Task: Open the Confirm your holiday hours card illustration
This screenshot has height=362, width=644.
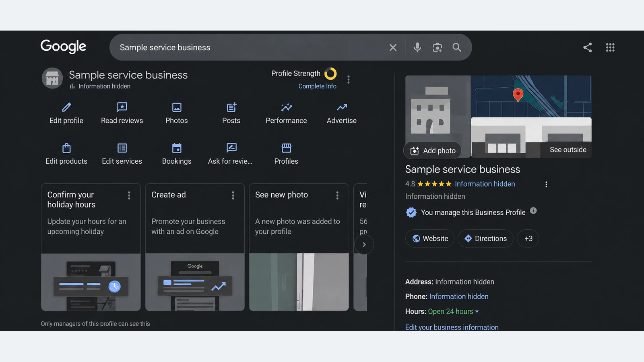Action: (91, 282)
